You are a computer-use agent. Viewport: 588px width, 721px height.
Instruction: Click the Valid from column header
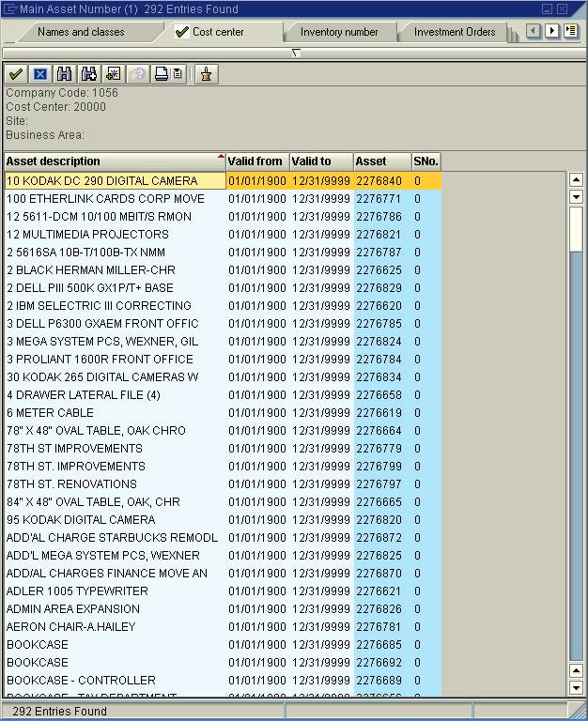click(257, 161)
